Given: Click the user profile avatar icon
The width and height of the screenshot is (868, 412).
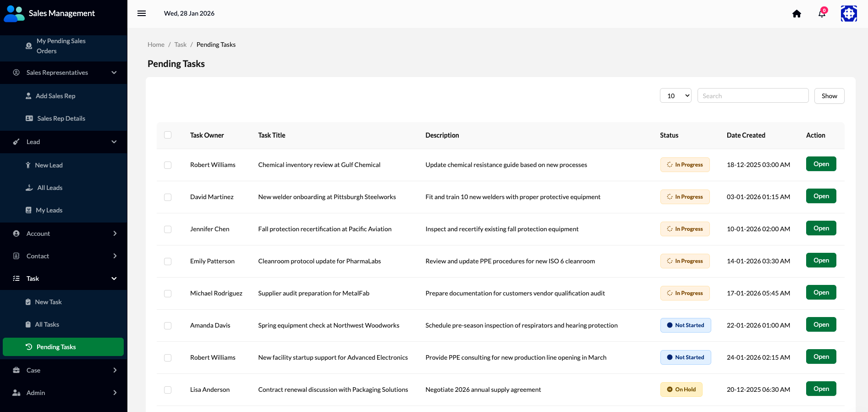Looking at the screenshot, I should (848, 14).
